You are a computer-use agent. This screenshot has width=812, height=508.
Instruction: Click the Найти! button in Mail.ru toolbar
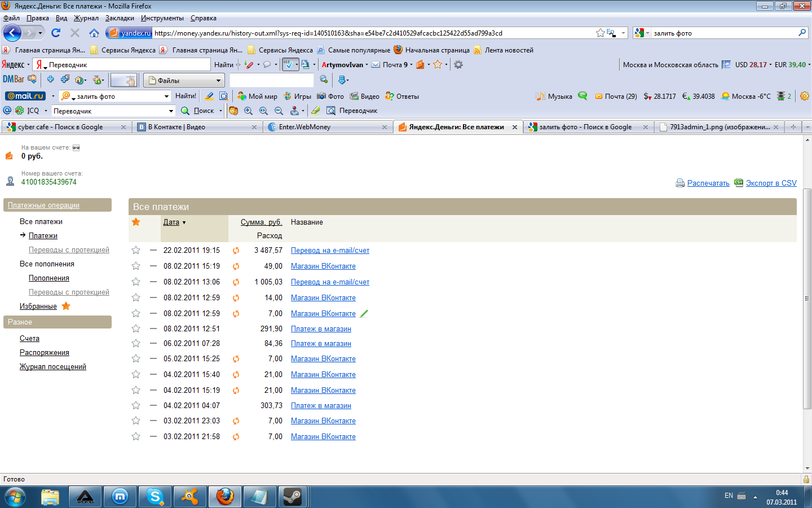tap(186, 96)
